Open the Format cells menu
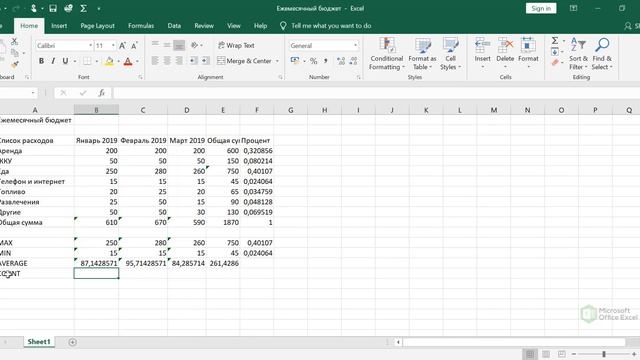Image resolution: width=640 pixels, height=360 pixels. [x=528, y=53]
